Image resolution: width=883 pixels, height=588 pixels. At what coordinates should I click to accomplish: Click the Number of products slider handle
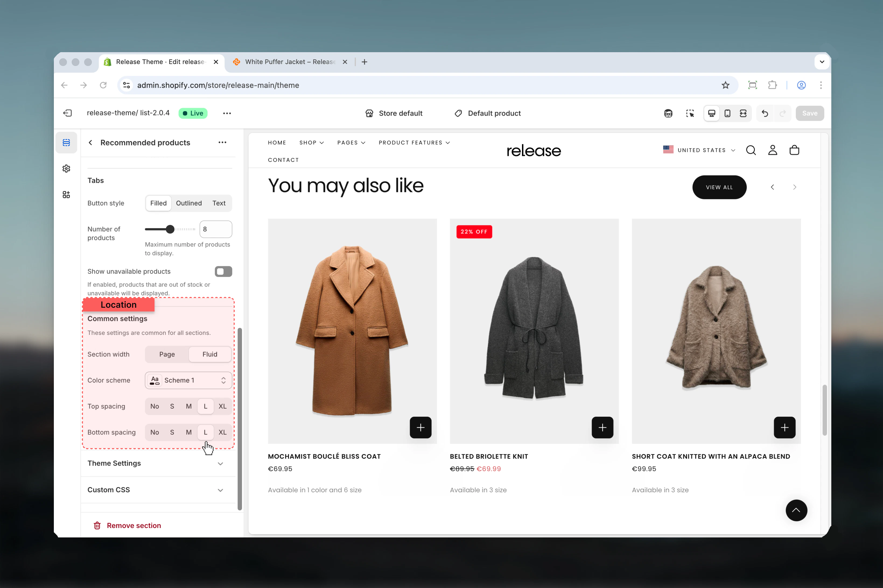(170, 229)
